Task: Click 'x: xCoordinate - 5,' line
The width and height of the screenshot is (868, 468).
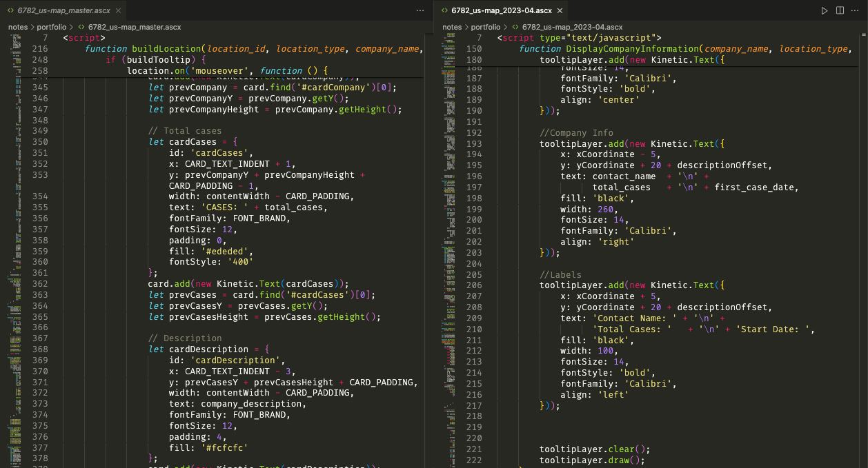Action: pos(611,155)
